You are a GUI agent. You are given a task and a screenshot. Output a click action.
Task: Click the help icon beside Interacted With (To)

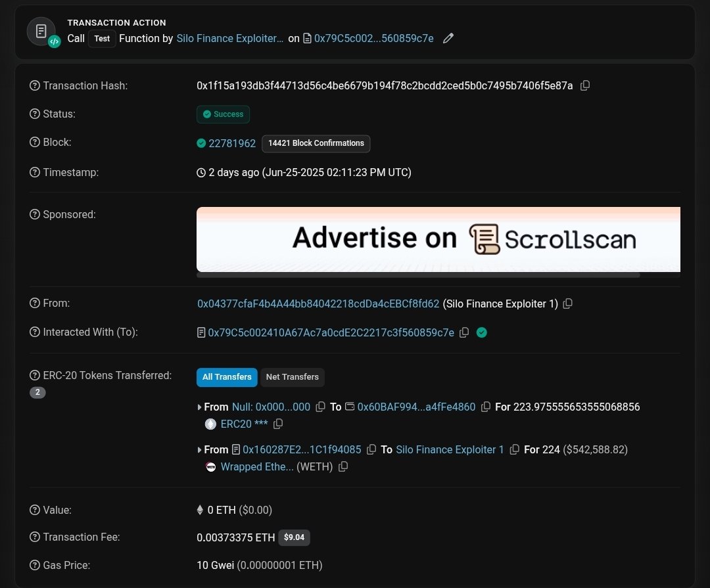coord(35,332)
